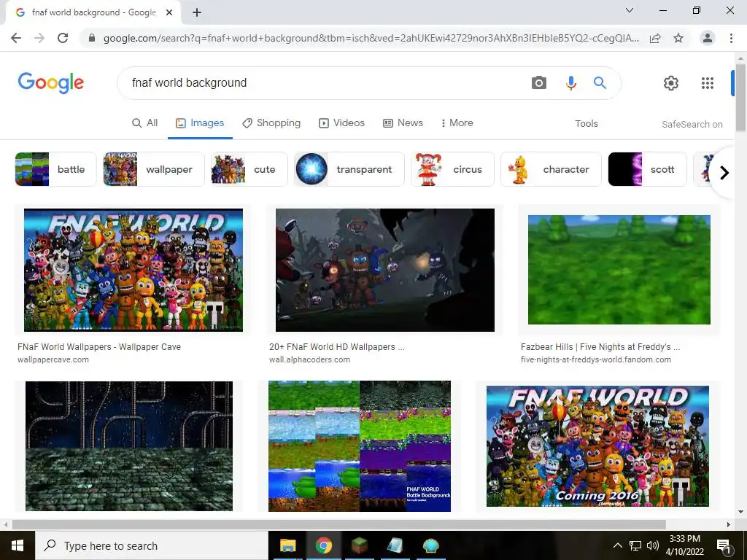The height and width of the screenshot is (560, 747).
Task: Search by image using camera icon
Action: [x=539, y=83]
